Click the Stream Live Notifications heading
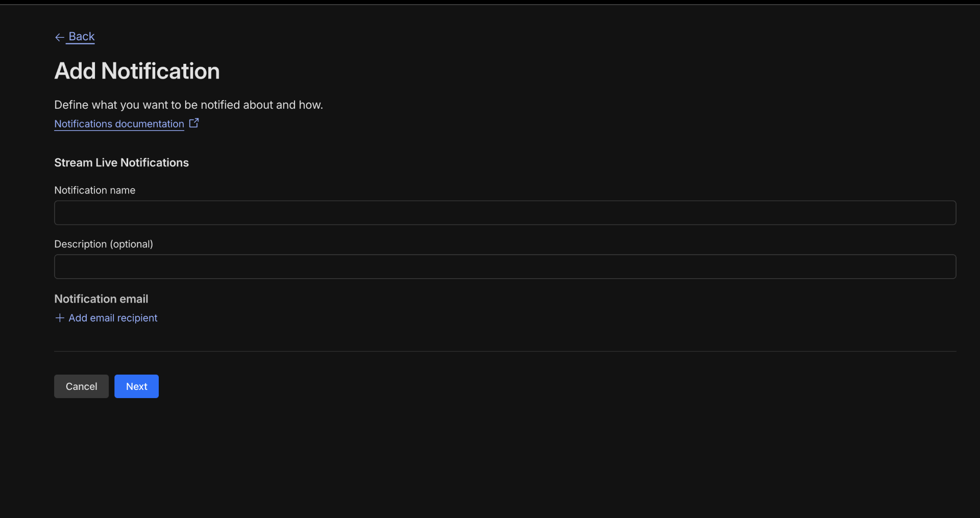Screen dimensions: 980x518 click(x=121, y=163)
